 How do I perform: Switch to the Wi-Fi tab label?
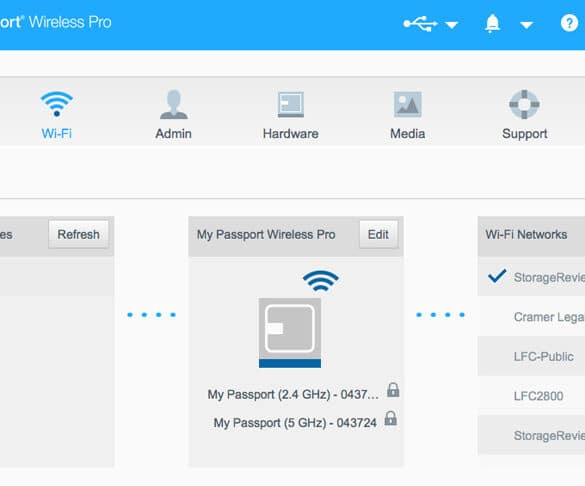tap(56, 134)
